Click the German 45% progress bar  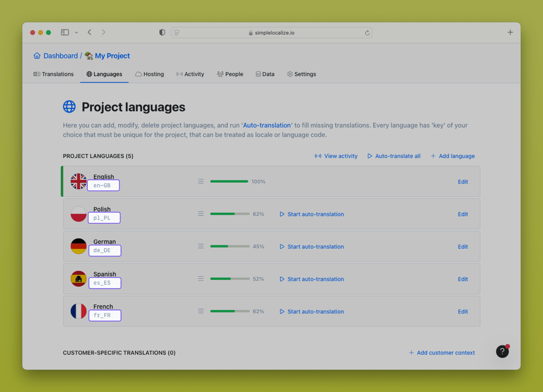[x=230, y=246]
